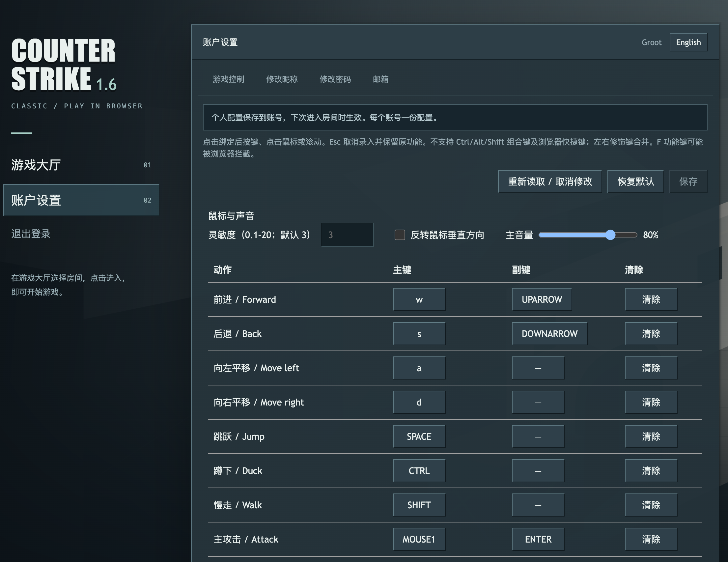The image size is (728, 562).
Task: Clear the Back binding row
Action: pos(651,334)
